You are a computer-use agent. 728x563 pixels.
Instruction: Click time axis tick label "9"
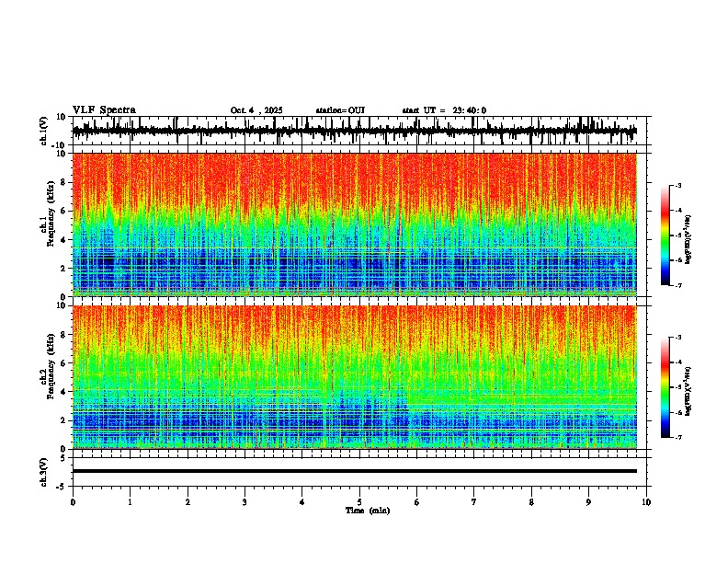pyautogui.click(x=588, y=502)
